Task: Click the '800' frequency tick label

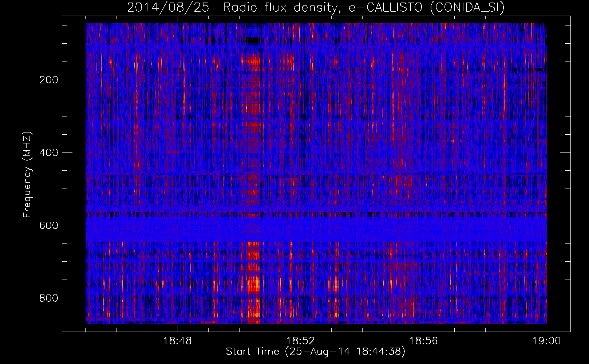Action: coord(48,298)
